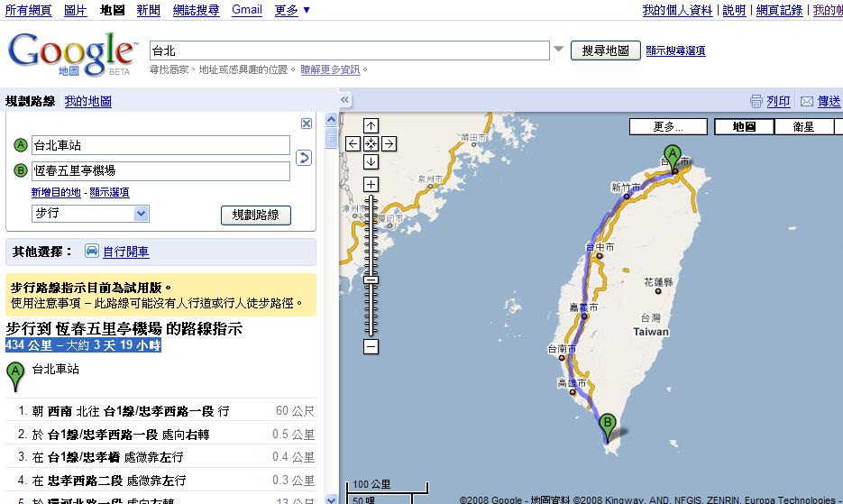Switch to 衛星 satellite view
Screen dimensions: 843x504
coord(802,127)
